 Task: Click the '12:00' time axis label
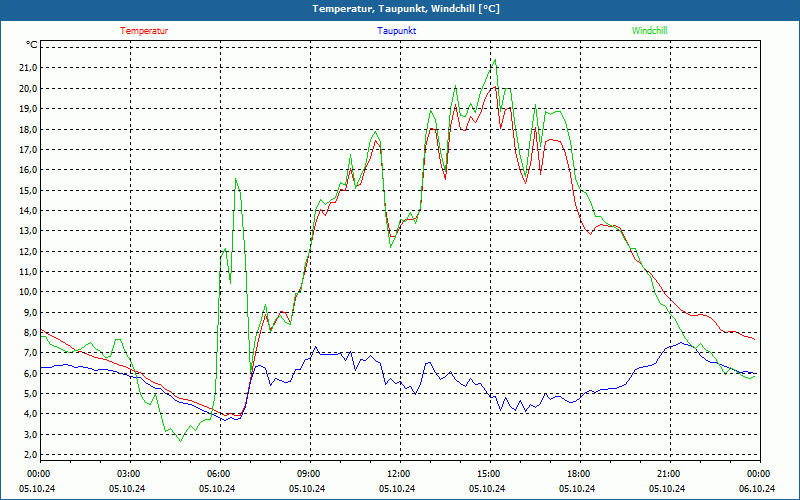[398, 474]
